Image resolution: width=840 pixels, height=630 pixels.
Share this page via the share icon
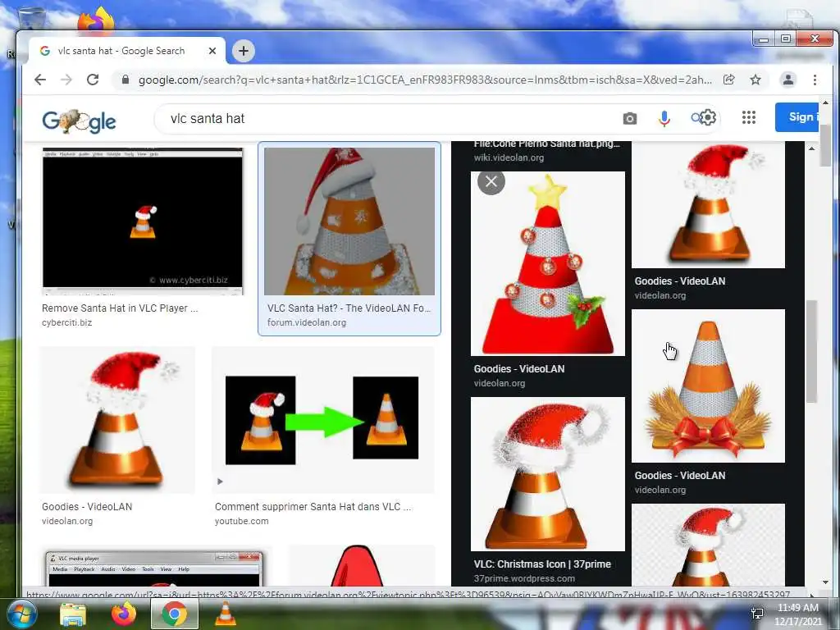pos(728,80)
